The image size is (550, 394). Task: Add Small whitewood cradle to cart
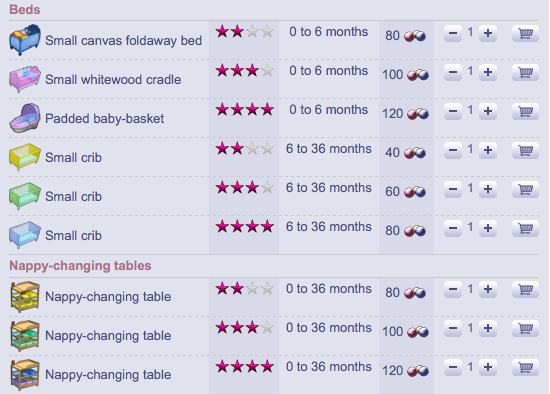point(525,73)
